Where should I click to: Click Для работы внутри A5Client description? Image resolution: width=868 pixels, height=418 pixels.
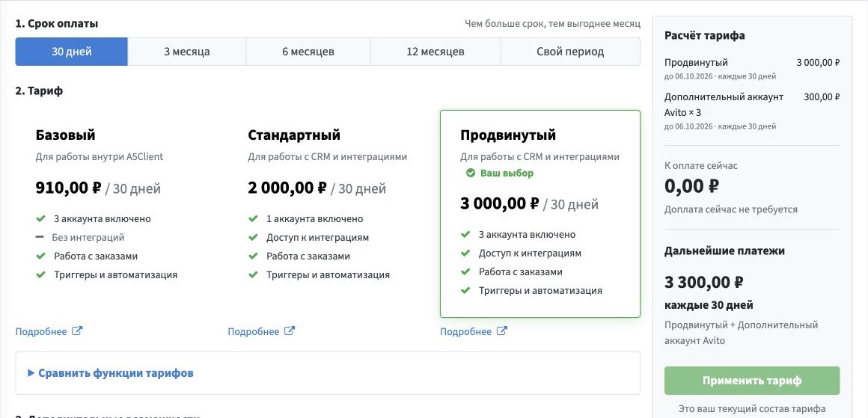100,157
